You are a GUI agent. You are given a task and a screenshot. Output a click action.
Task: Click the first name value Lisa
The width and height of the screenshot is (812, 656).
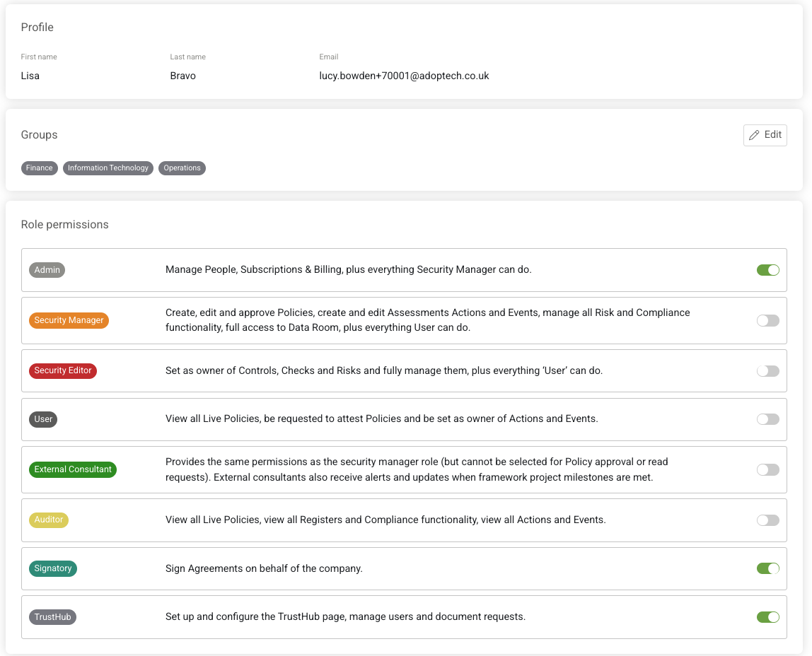30,76
